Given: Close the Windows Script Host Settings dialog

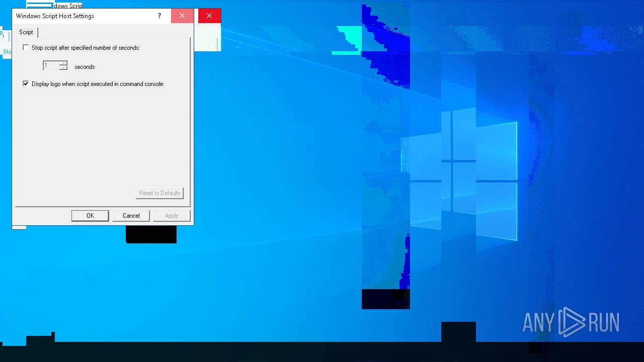Looking at the screenshot, I should coord(182,16).
